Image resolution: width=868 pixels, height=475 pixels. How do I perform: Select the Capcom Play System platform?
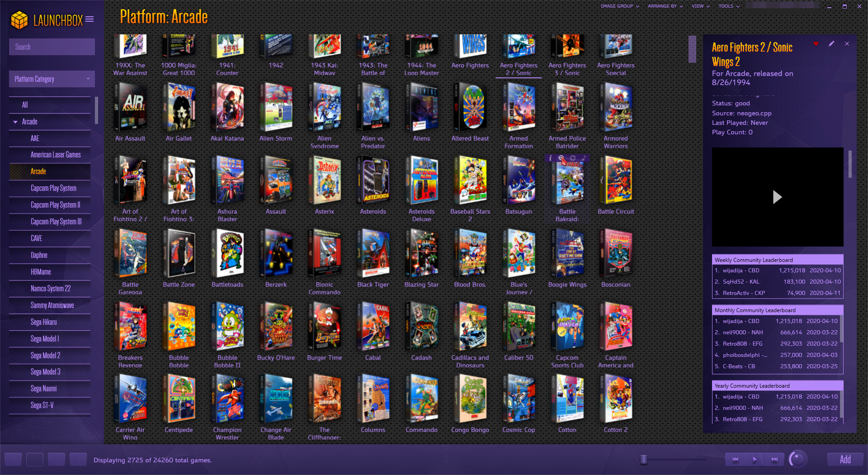(x=50, y=188)
